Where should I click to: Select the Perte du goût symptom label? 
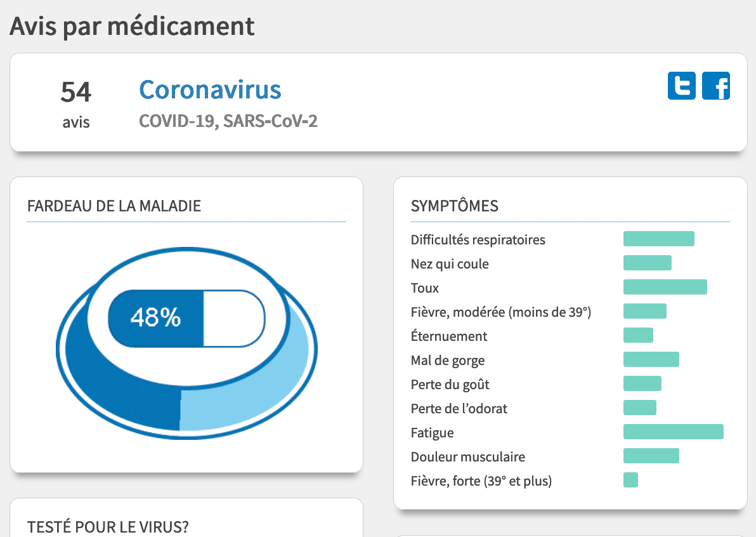tap(450, 385)
